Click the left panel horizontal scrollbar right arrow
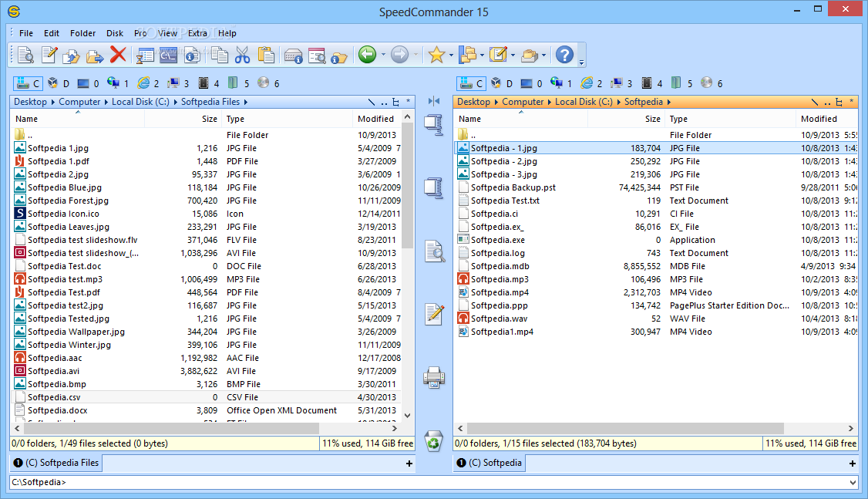The image size is (868, 499). coord(394,428)
